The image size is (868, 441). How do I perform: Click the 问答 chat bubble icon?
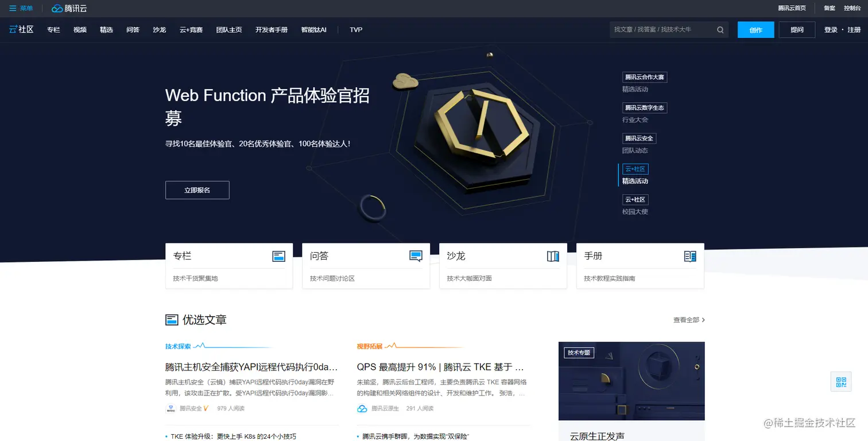point(416,256)
